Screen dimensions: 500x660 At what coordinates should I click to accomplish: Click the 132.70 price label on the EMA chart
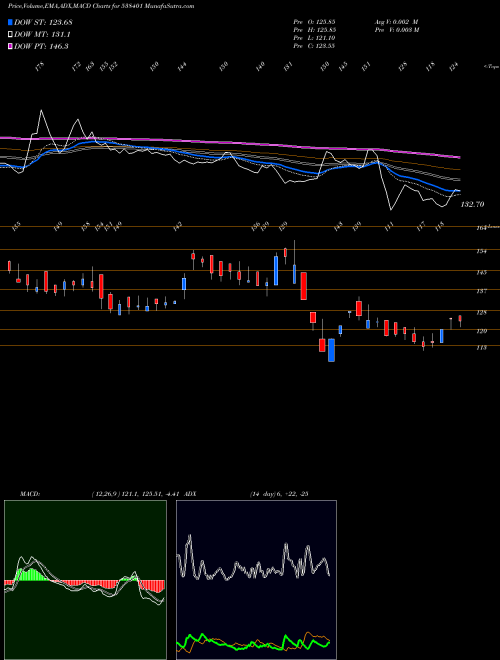473,204
